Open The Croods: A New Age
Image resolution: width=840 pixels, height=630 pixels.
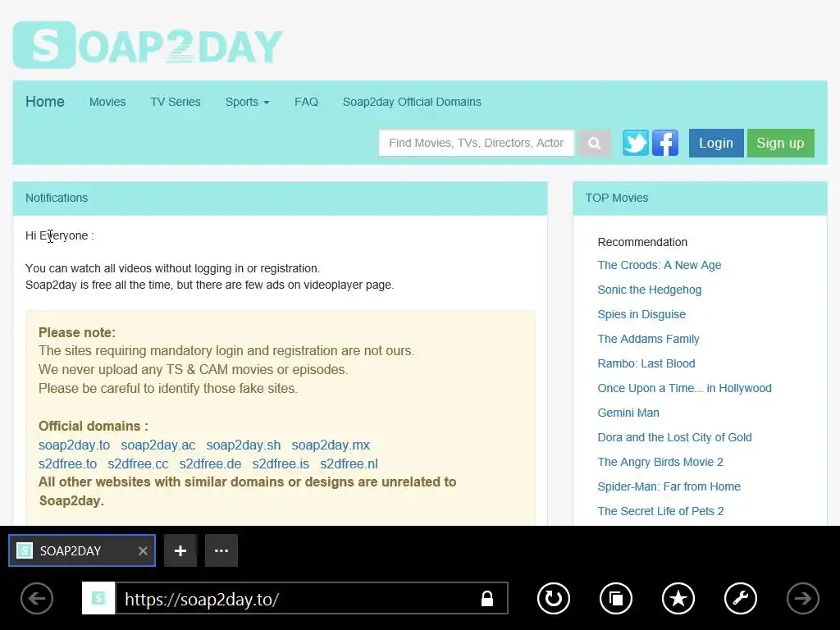[660, 265]
